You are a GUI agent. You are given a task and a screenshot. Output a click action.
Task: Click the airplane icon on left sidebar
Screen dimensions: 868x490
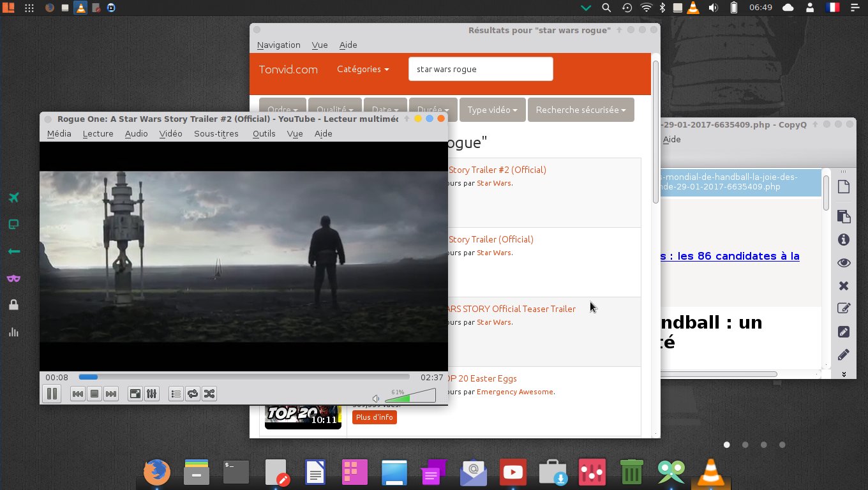(x=13, y=198)
